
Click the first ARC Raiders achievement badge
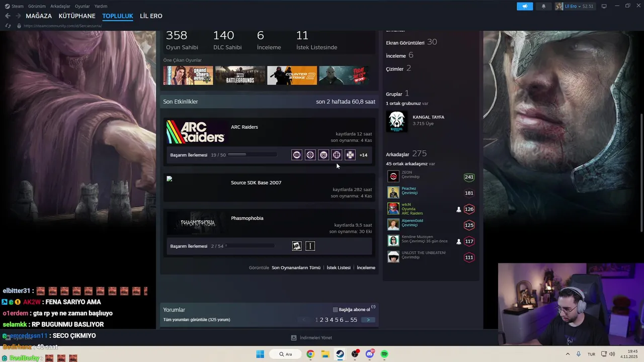(x=297, y=155)
